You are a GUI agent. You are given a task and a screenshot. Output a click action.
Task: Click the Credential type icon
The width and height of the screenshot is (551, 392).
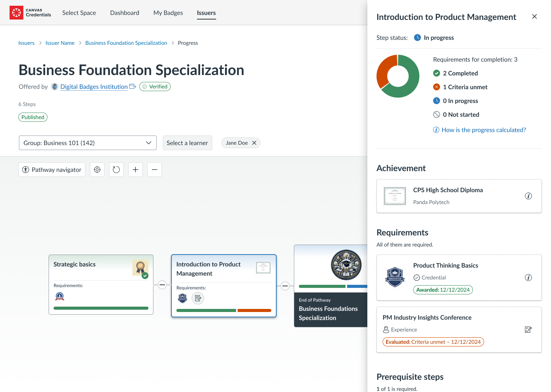pyautogui.click(x=417, y=278)
